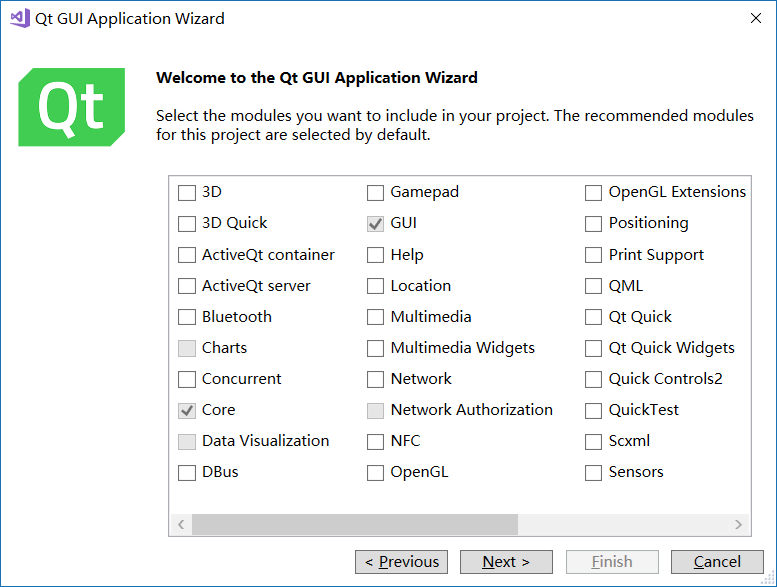This screenshot has width=777, height=587.
Task: Click the horizontal scrollbar thumb in module list
Action: [x=355, y=525]
